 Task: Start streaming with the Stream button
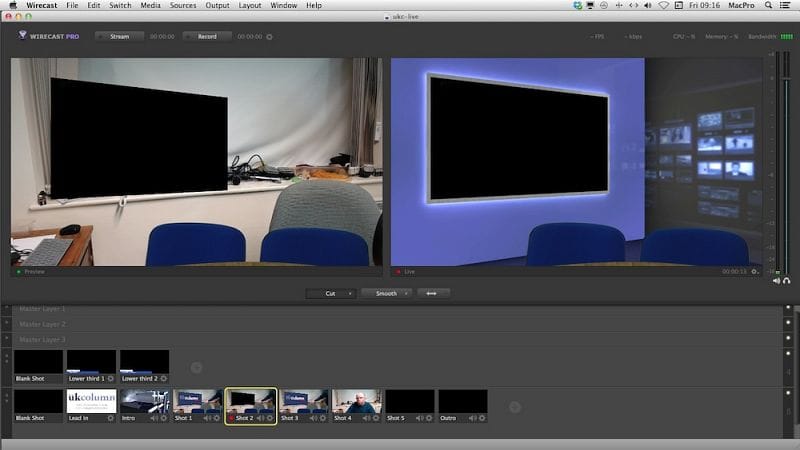(119, 37)
